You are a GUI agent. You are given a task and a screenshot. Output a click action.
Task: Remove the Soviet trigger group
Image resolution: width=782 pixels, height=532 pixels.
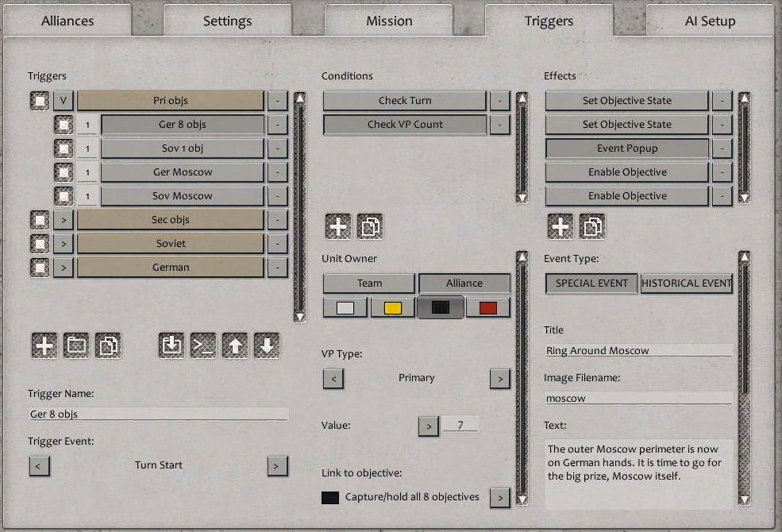point(277,244)
